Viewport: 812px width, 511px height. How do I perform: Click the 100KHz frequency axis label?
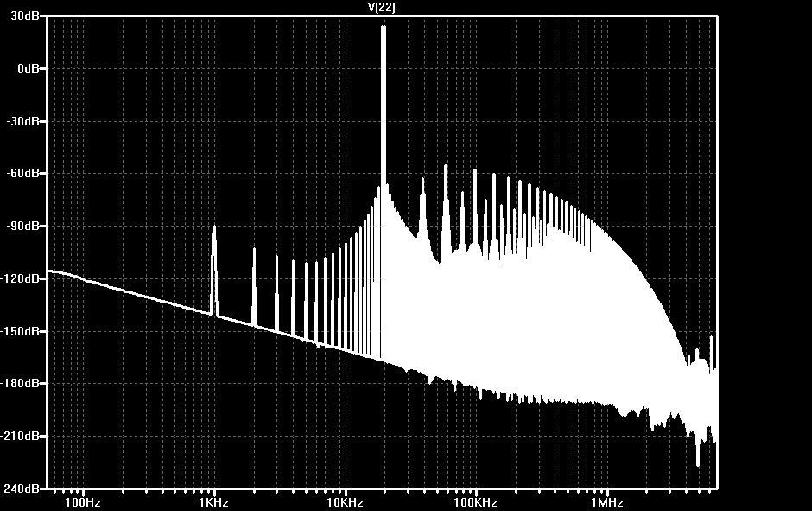tap(475, 502)
